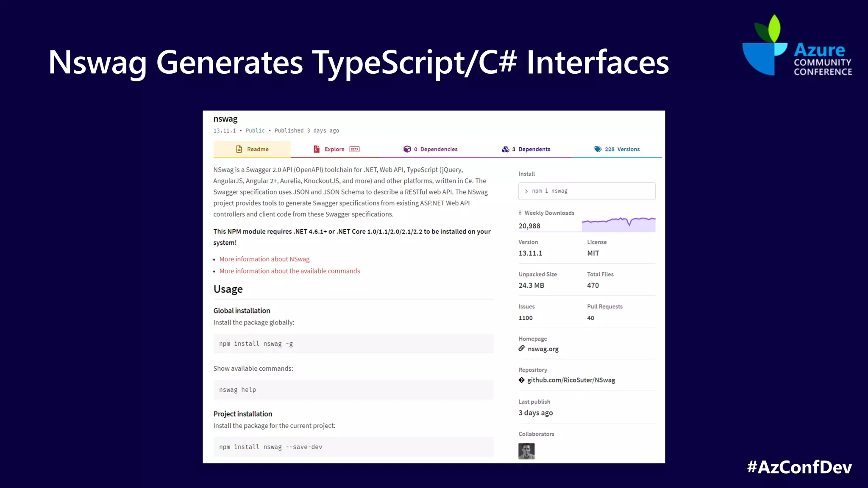
Task: Click the 40 pull requests count
Action: coord(590,318)
